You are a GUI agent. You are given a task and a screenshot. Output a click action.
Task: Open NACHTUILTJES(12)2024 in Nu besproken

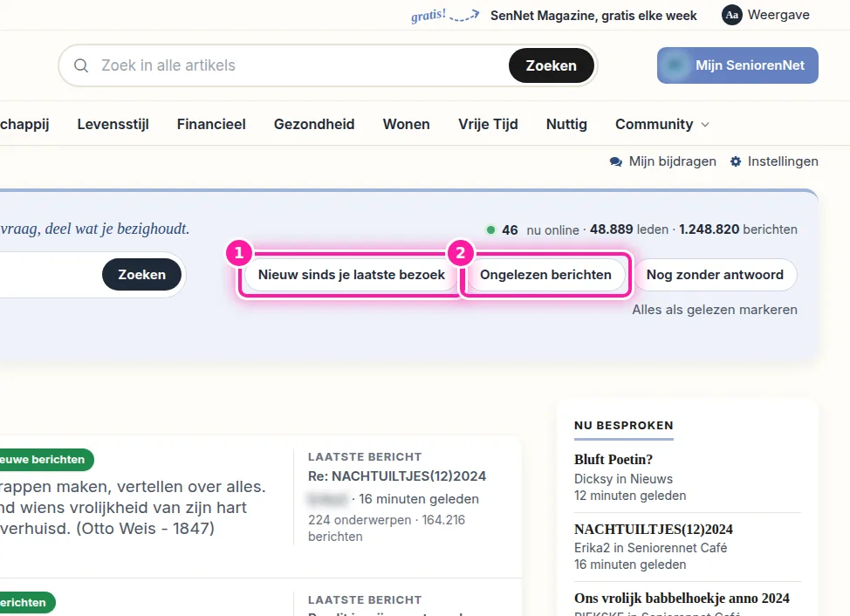click(x=654, y=529)
